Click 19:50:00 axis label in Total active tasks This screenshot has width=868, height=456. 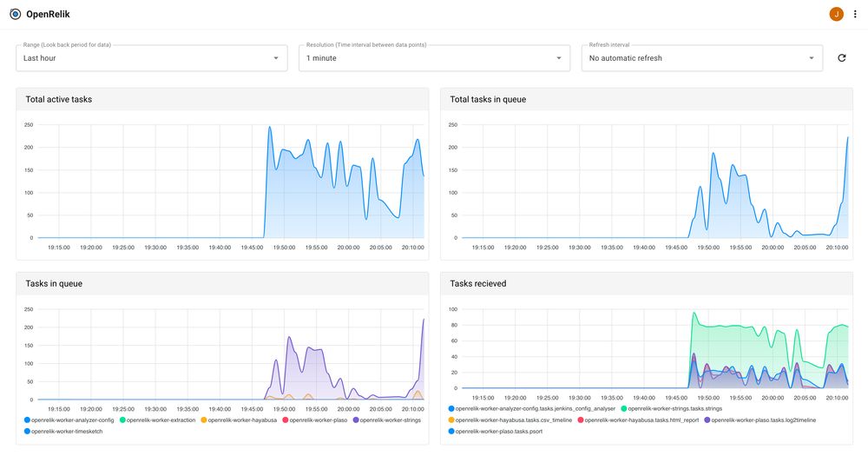point(284,248)
